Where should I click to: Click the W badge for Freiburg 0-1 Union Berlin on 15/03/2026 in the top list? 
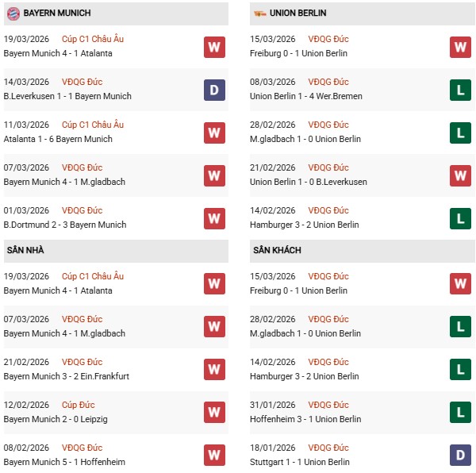point(460,47)
